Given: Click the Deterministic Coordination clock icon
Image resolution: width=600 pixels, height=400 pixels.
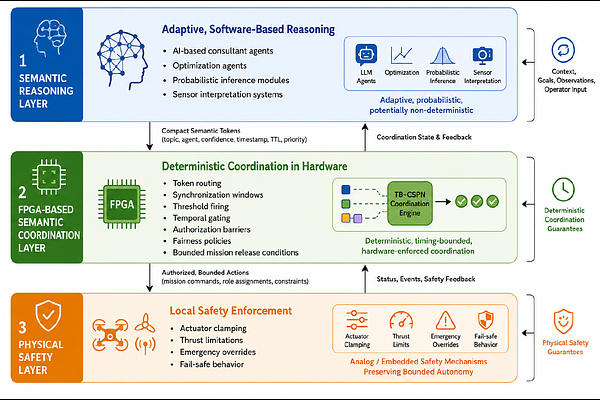Looking at the screenshot, I should tap(563, 189).
